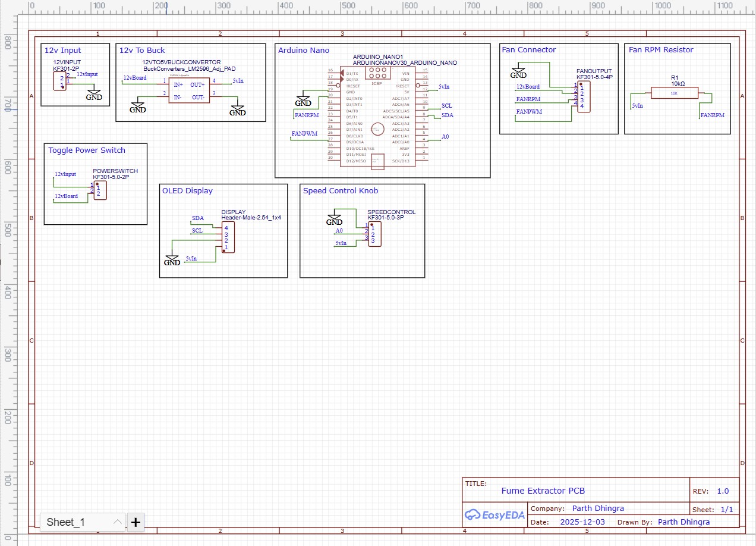The width and height of the screenshot is (756, 546).
Task: Click the POWERSWITCH KF301-5.0-2P connector symbol
Action: coord(100,190)
